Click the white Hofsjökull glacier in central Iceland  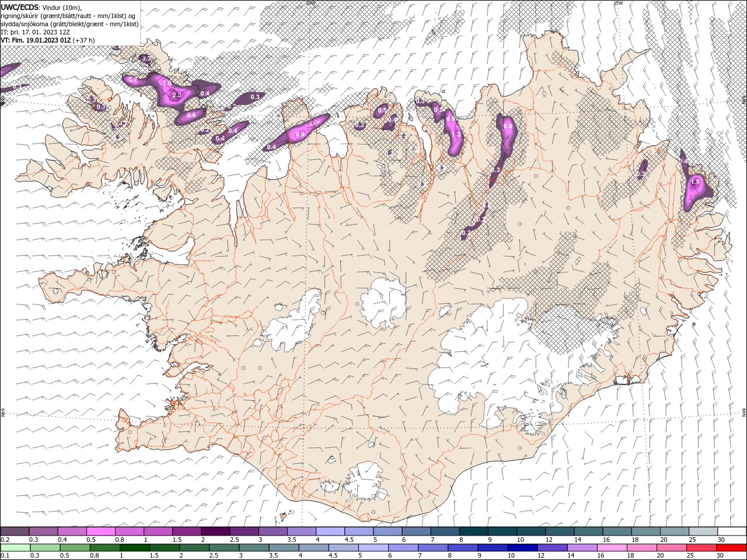[383, 302]
